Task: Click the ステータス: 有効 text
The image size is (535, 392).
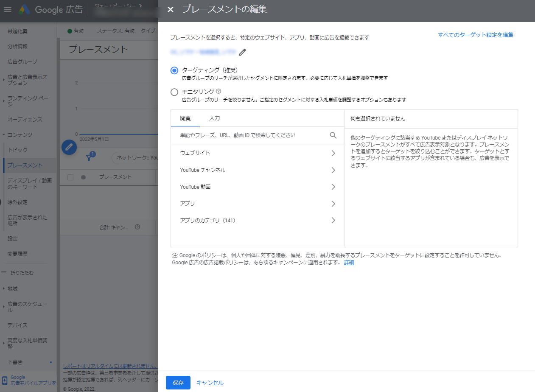Action: click(x=115, y=31)
